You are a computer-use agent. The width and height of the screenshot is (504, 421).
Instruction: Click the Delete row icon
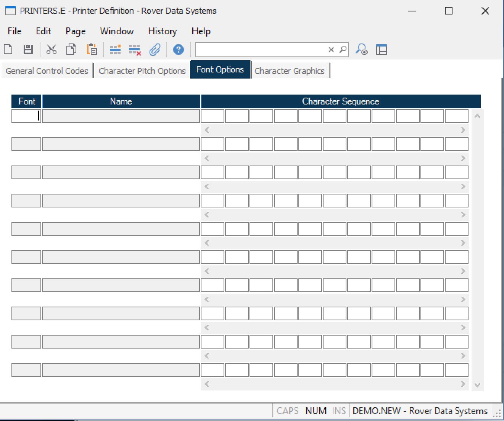[135, 50]
